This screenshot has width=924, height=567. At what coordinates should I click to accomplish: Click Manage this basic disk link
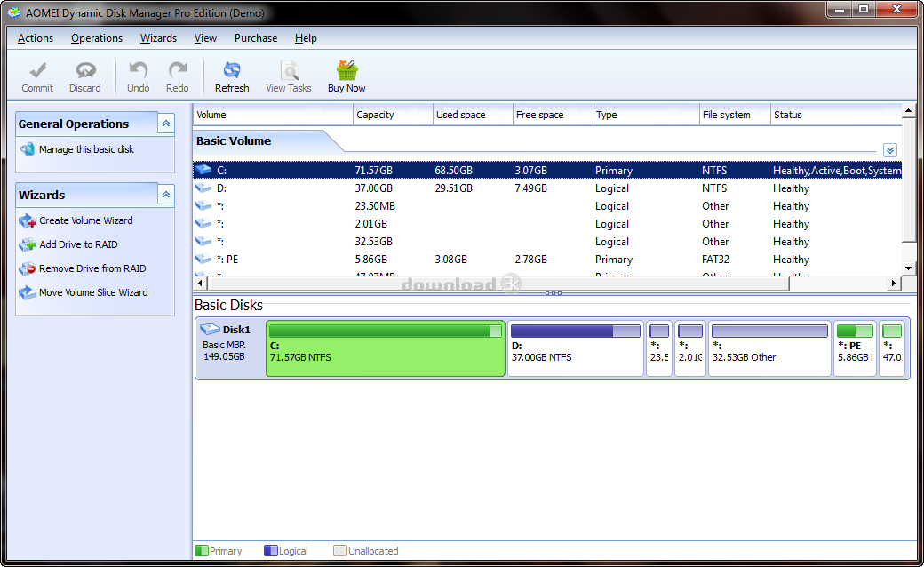click(87, 149)
